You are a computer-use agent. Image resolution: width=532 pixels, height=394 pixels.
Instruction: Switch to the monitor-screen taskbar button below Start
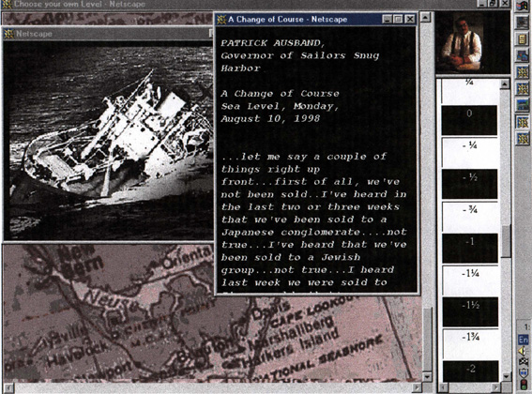[x=523, y=23]
